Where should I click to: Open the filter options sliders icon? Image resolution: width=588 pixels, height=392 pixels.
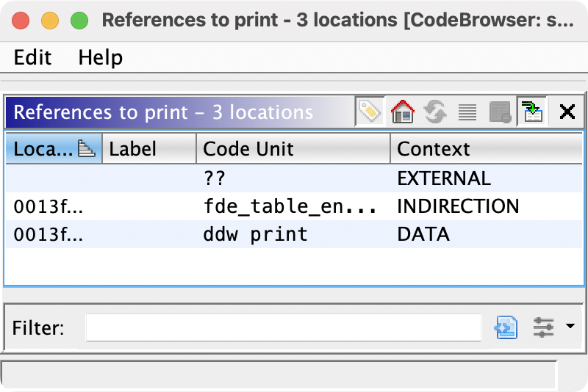coord(543,327)
